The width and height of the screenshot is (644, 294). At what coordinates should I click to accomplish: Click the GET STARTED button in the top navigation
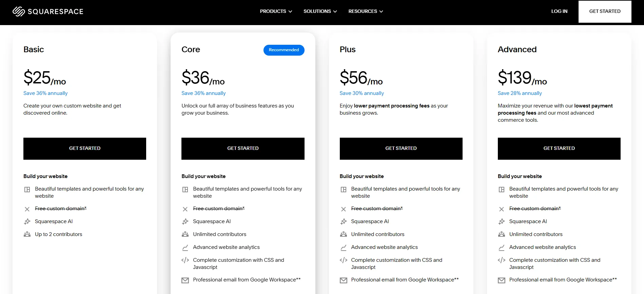(x=605, y=11)
